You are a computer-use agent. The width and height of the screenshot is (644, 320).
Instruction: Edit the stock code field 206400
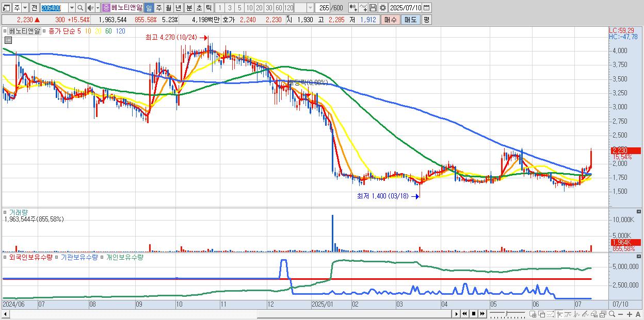tap(54, 8)
